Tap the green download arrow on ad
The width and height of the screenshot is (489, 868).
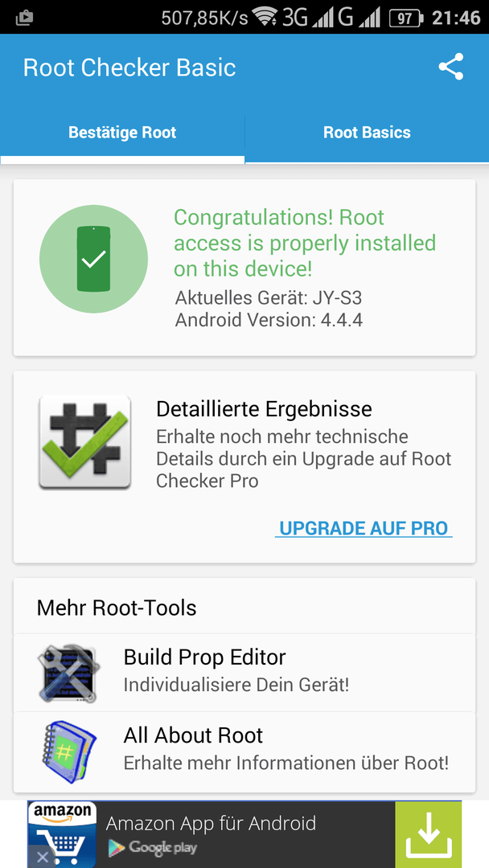tap(428, 834)
